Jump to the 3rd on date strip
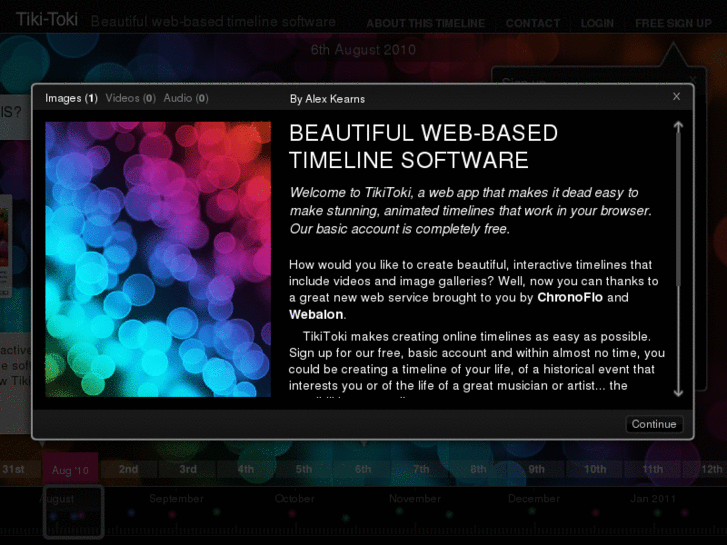 (188, 469)
